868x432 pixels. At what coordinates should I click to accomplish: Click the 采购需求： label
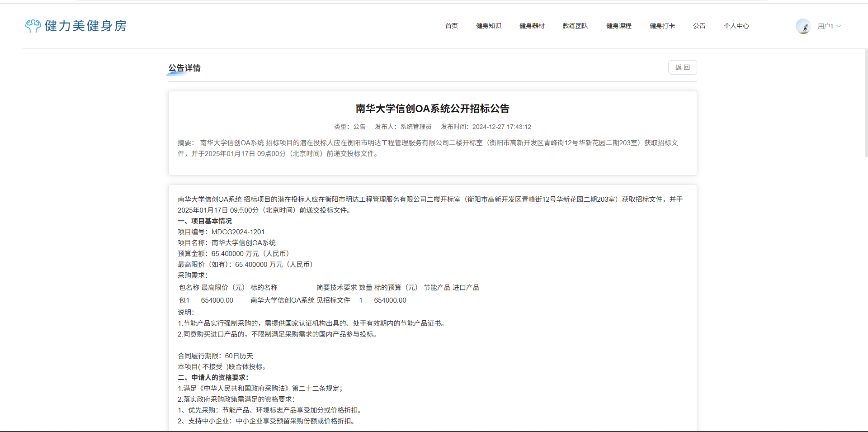193,275
